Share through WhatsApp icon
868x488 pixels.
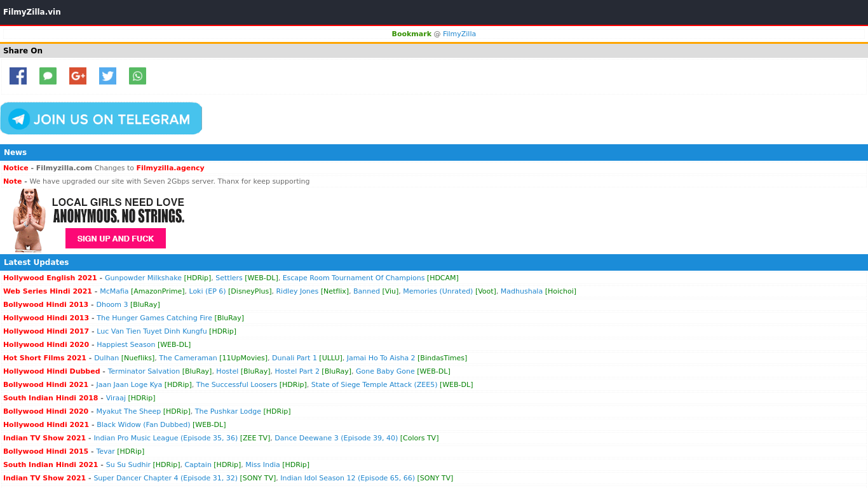click(x=137, y=76)
